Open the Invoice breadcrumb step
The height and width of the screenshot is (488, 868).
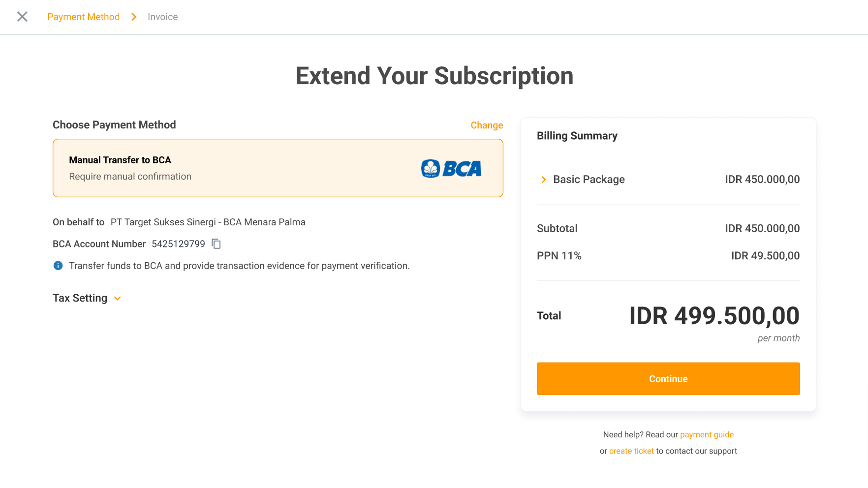pyautogui.click(x=162, y=17)
